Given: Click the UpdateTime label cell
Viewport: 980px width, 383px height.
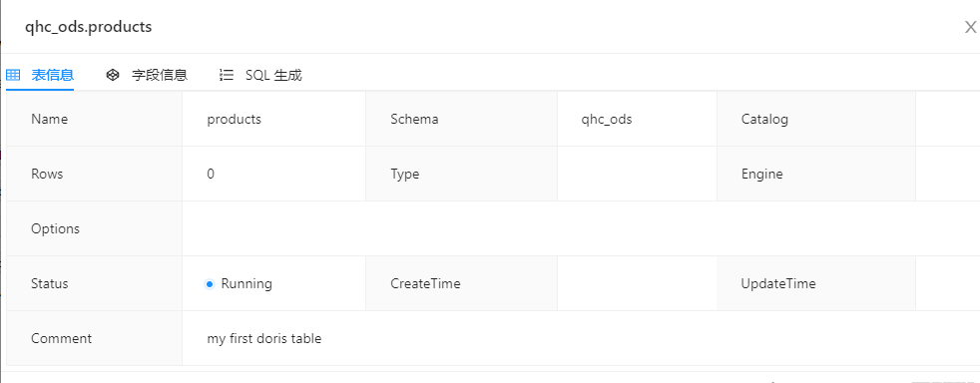Looking at the screenshot, I should click(816, 283).
